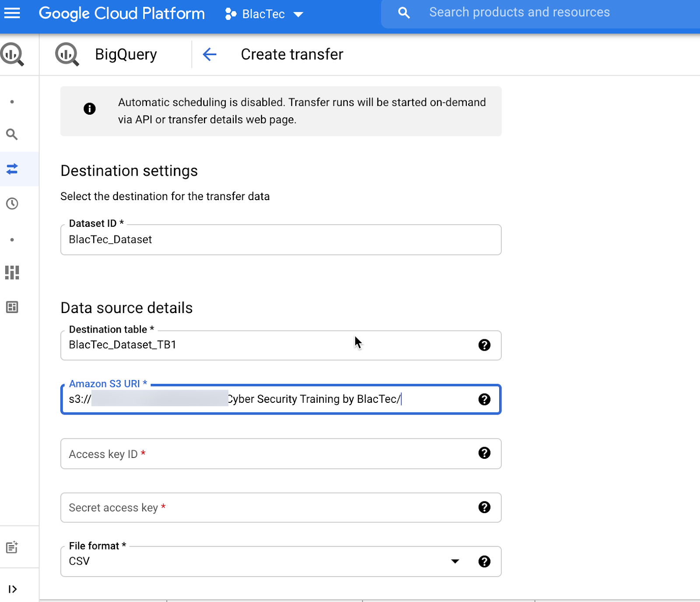Screen dimensions: 700x602
Task: Open help for Destination table
Action: (x=484, y=345)
